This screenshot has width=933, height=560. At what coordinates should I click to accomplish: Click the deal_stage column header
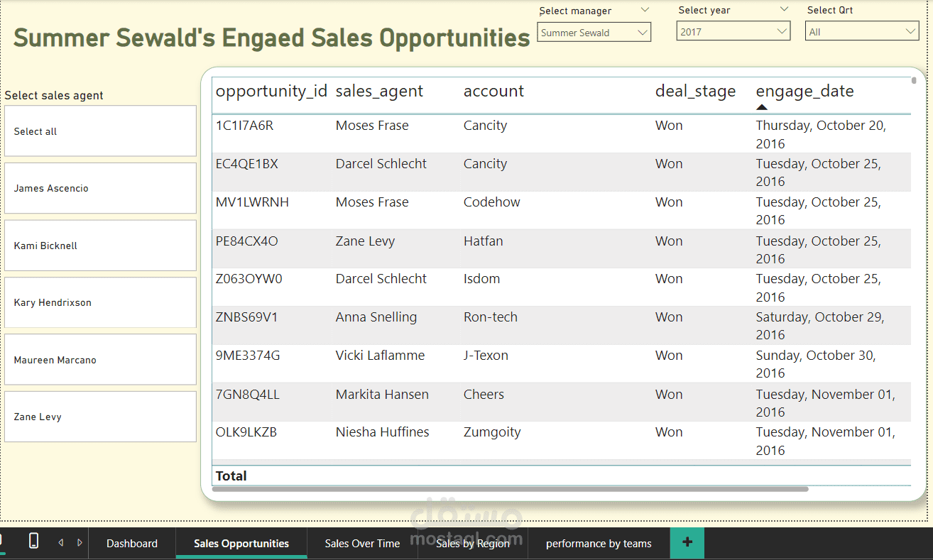click(695, 92)
